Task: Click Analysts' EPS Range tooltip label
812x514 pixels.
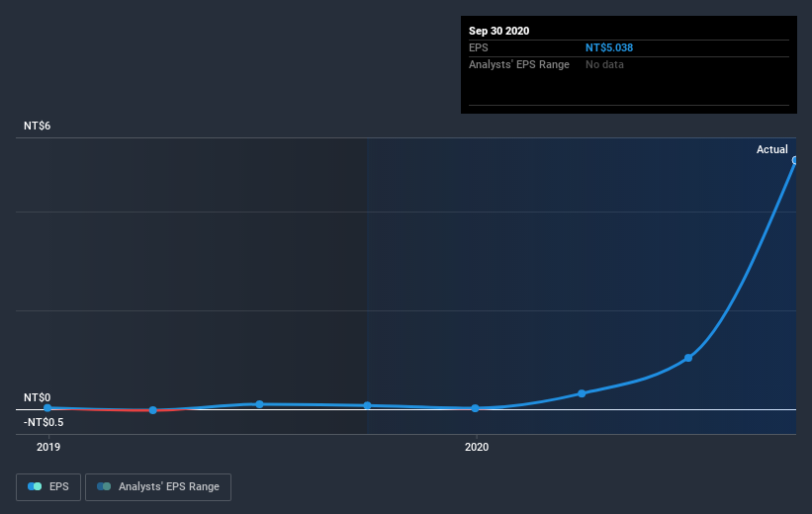Action: pos(519,64)
